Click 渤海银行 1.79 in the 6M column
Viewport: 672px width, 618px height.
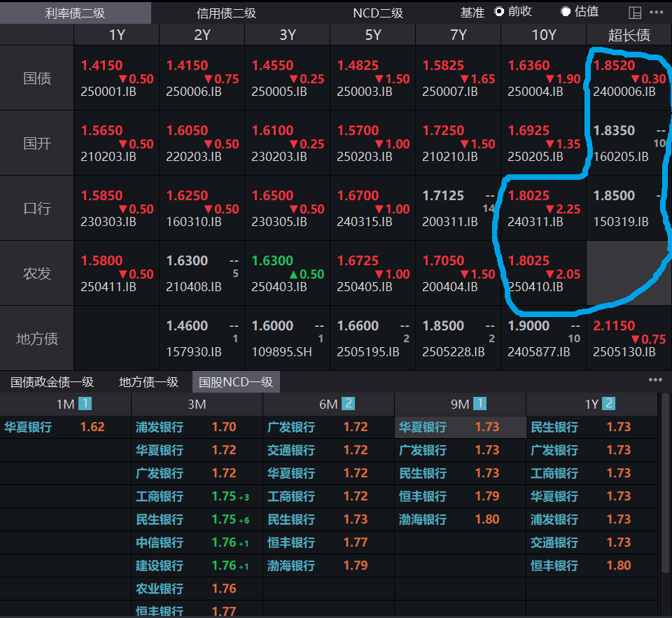328,566
